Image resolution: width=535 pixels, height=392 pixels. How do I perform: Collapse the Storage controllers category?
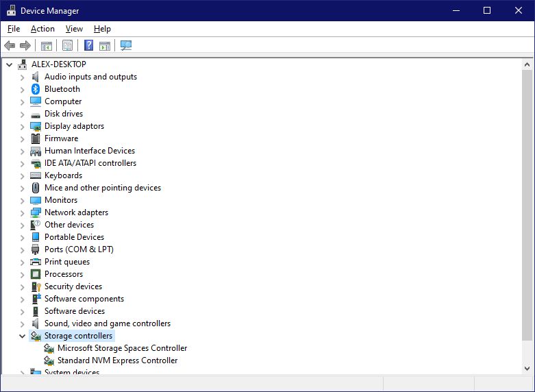click(22, 336)
